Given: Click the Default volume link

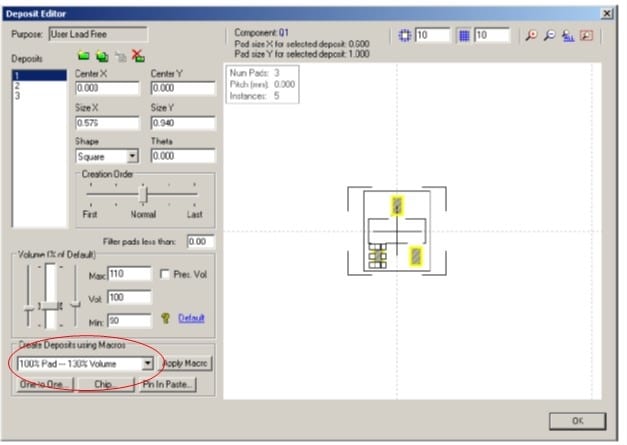Looking at the screenshot, I should 191,318.
